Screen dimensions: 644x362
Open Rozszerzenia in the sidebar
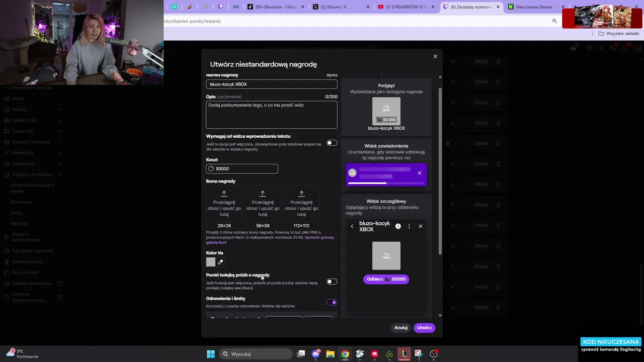click(25, 272)
